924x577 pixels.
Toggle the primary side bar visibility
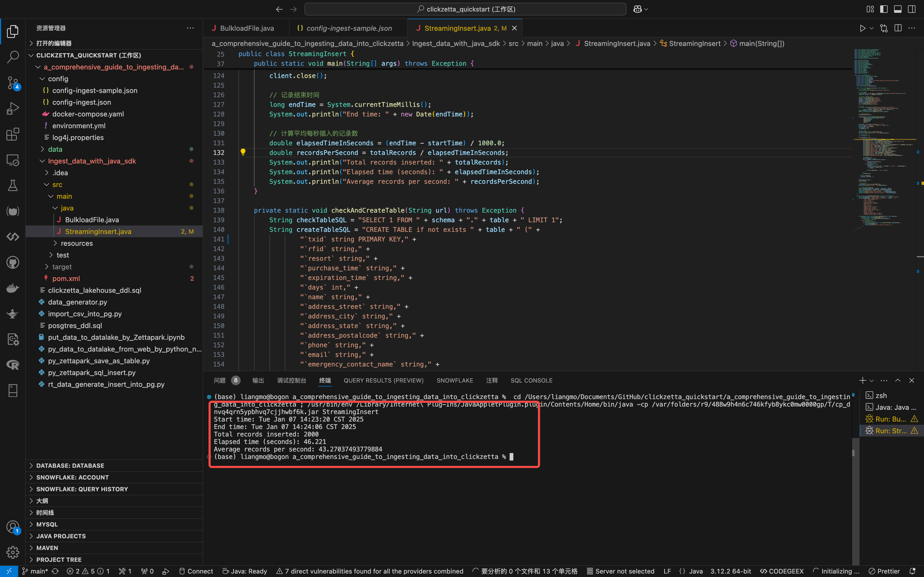(884, 9)
